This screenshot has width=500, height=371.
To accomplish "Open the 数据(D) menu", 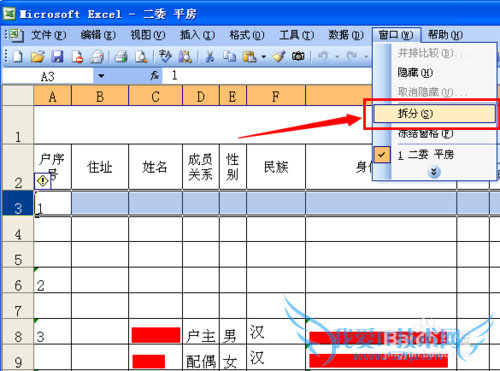I will 346,35.
